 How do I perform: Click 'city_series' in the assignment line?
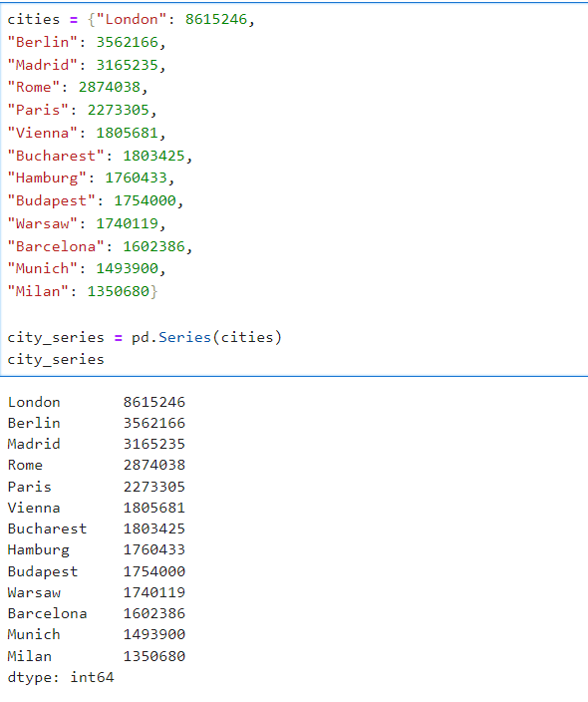56,338
